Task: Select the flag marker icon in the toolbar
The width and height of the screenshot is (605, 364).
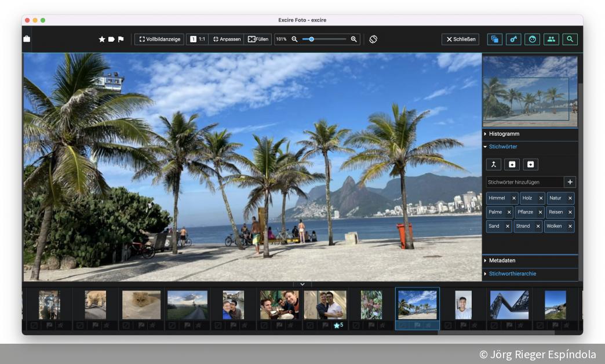Action: click(122, 39)
